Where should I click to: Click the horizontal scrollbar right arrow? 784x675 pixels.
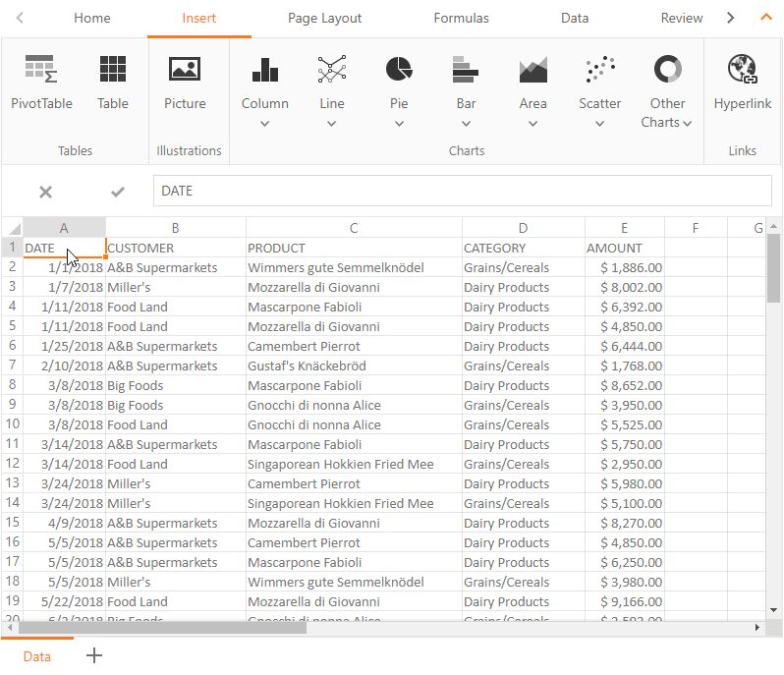pos(757,627)
